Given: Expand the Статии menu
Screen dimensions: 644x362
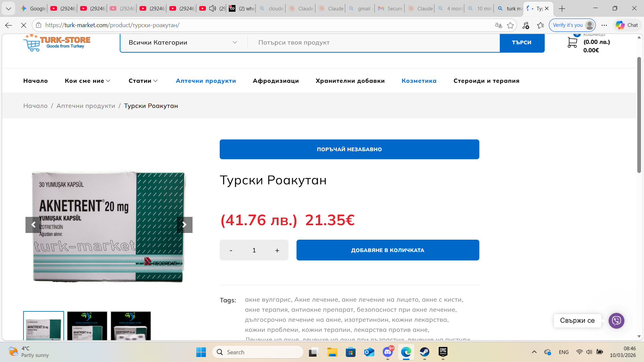Looking at the screenshot, I should pyautogui.click(x=143, y=81).
